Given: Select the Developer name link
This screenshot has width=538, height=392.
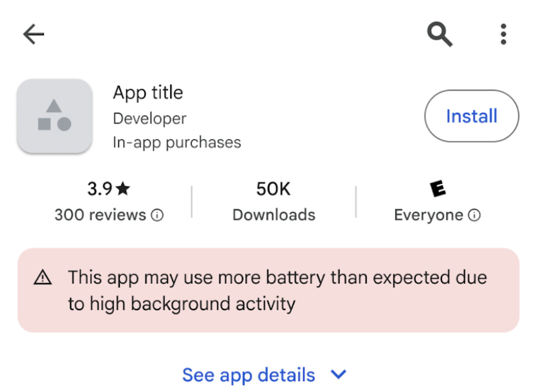Looking at the screenshot, I should pos(149,118).
